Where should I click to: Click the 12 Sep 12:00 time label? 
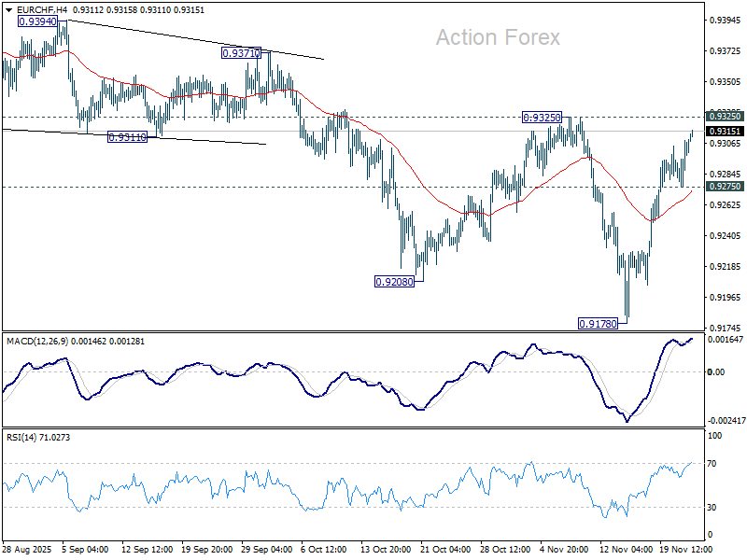click(148, 549)
